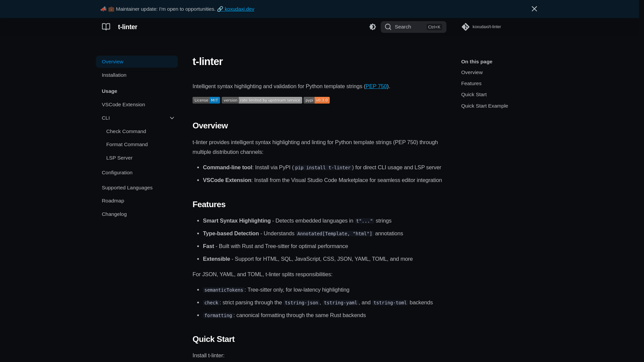644x362 pixels.
Task: Click the 'tstring-json' code label
Action: [x=301, y=303]
